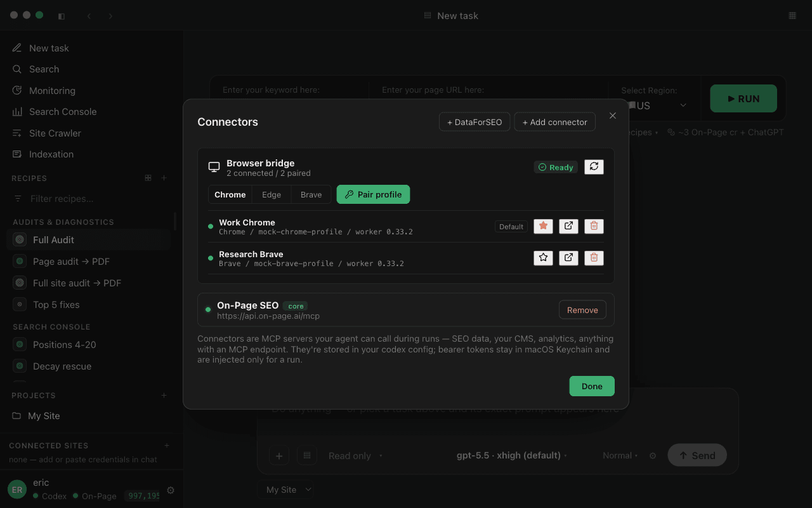Go back with the left chevron
Screen dimensions: 812x508
tap(89, 16)
